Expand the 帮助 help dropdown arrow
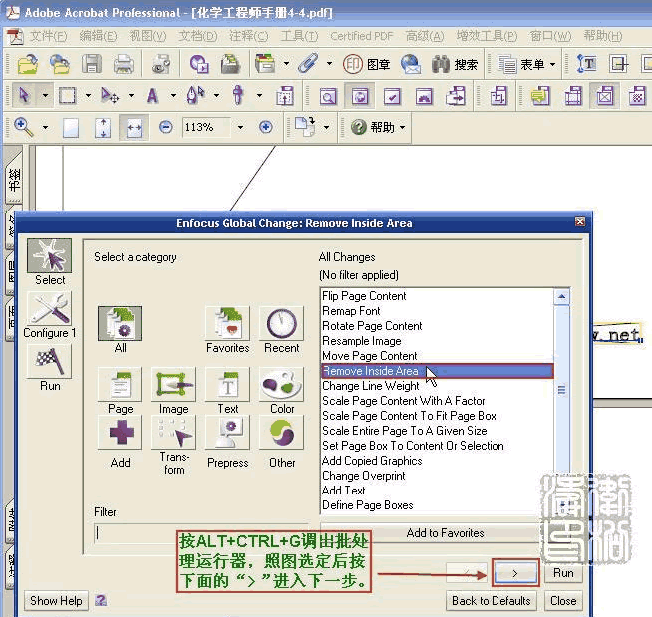This screenshot has height=617, width=652. [402, 127]
